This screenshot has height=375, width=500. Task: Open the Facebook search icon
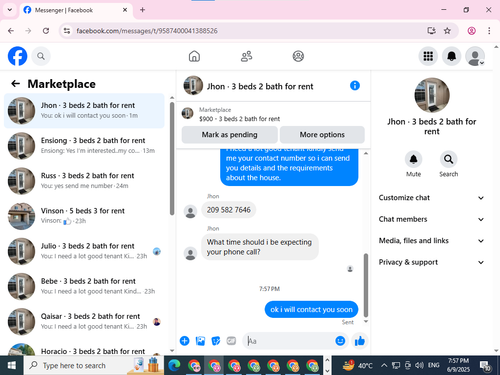[x=41, y=56]
